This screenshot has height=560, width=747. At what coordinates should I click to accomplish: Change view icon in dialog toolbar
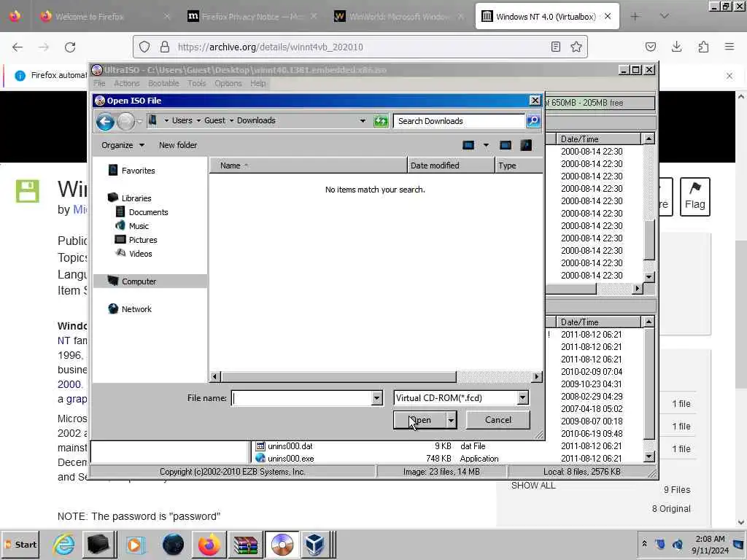point(468,145)
